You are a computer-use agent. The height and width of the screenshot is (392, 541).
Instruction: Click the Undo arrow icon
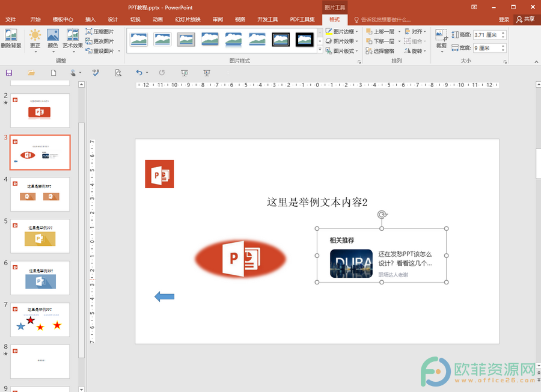click(x=139, y=73)
